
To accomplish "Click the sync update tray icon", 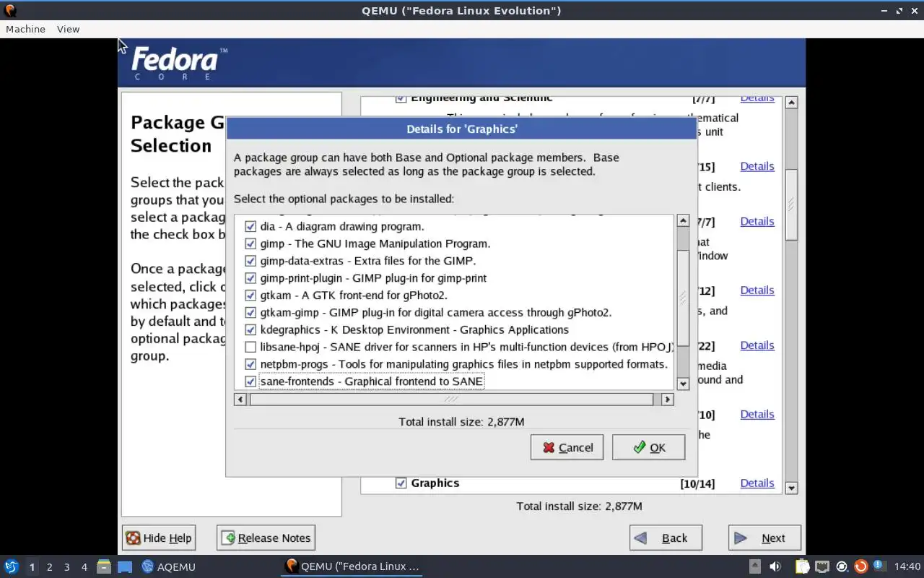I will click(842, 566).
